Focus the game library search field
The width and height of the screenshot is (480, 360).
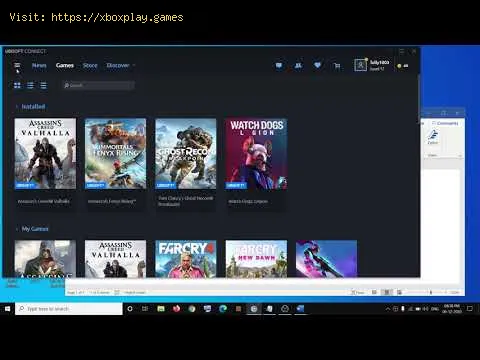[99, 85]
